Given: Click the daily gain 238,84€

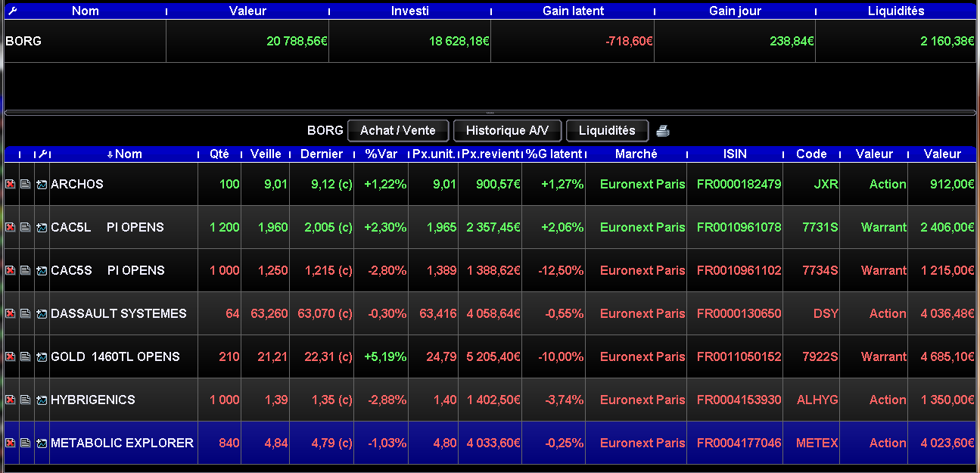Looking at the screenshot, I should click(792, 41).
